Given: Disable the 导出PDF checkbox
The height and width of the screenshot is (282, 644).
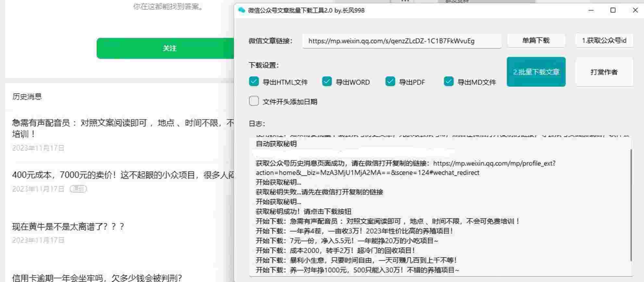Looking at the screenshot, I should click(390, 82).
